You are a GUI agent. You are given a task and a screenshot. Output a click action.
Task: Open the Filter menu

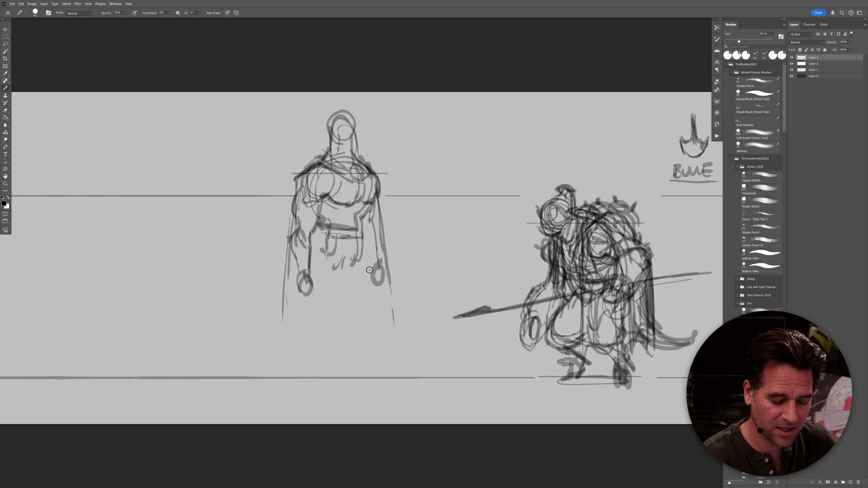[77, 4]
